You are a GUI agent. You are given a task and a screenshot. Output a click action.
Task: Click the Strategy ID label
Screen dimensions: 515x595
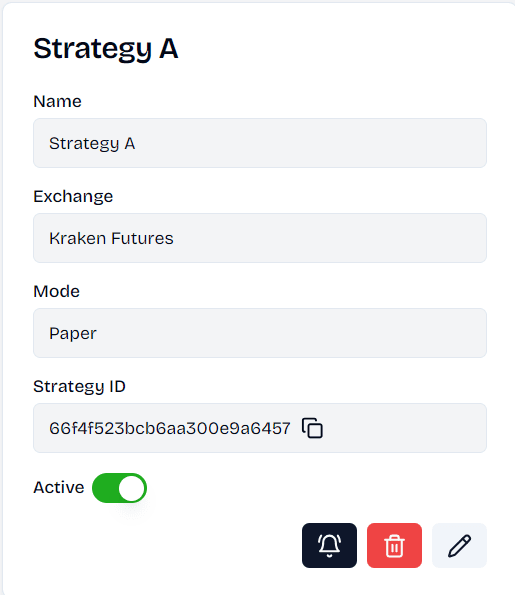79,386
